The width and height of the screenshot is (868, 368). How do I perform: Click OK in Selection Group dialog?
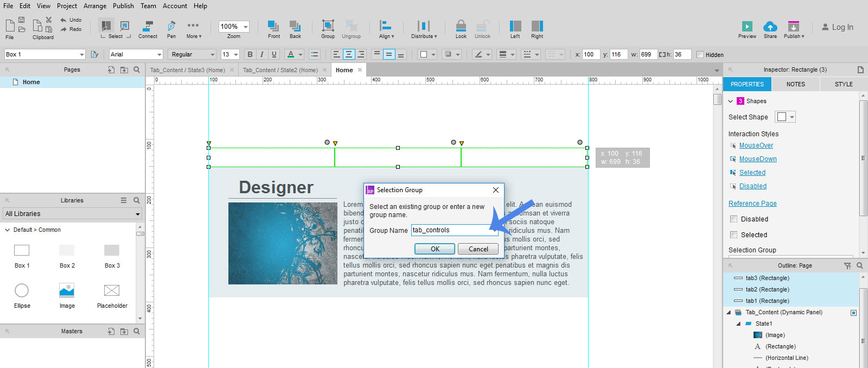pyautogui.click(x=435, y=249)
